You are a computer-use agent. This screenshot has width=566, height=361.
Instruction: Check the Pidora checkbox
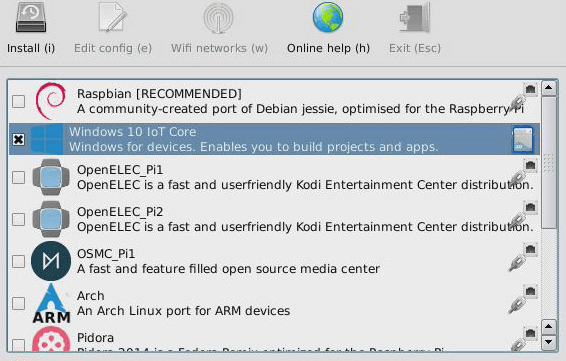pyautogui.click(x=18, y=345)
